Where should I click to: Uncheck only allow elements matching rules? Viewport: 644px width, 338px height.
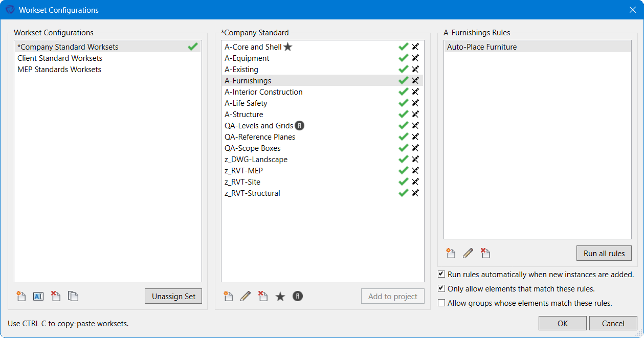[x=441, y=289]
